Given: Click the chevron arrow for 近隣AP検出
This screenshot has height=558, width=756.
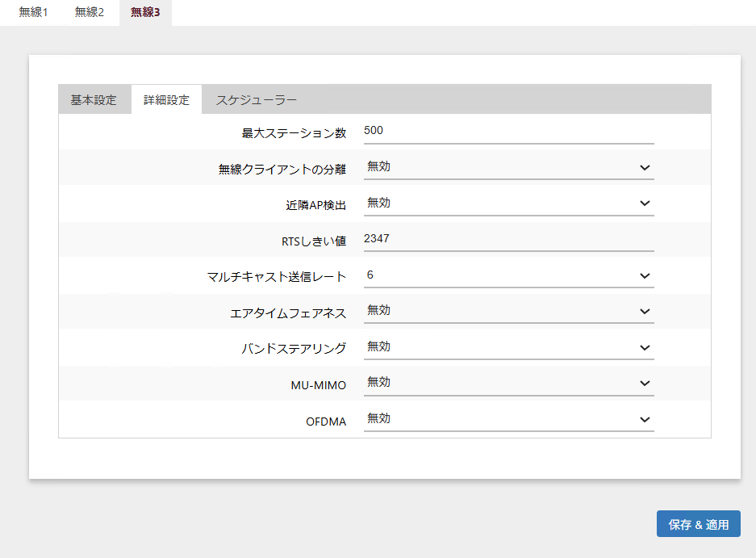Looking at the screenshot, I should coord(645,204).
